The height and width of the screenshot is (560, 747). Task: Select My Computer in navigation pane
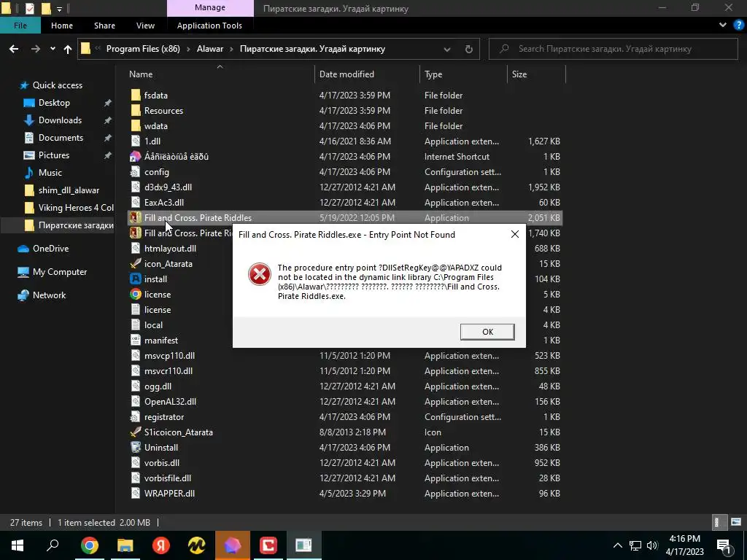pos(60,272)
